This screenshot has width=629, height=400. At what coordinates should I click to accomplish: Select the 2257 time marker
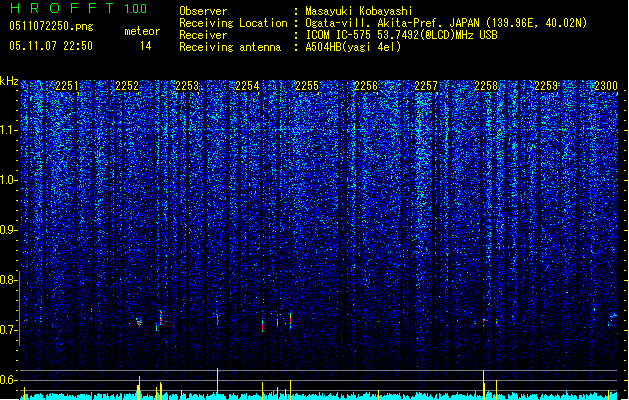426,86
